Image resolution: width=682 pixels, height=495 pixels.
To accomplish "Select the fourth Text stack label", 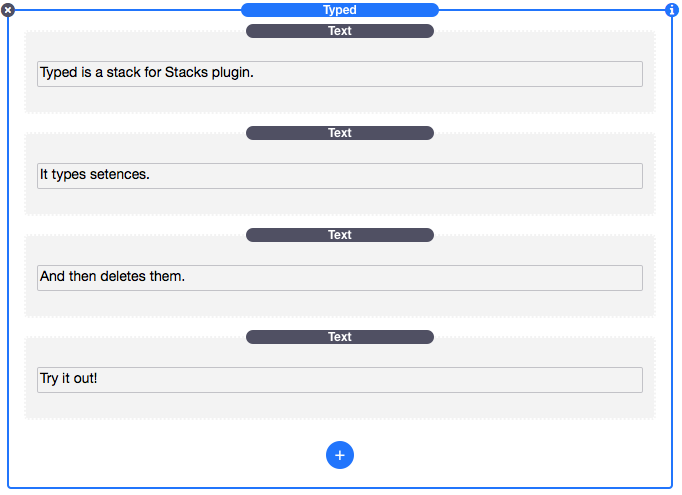I will pyautogui.click(x=340, y=337).
